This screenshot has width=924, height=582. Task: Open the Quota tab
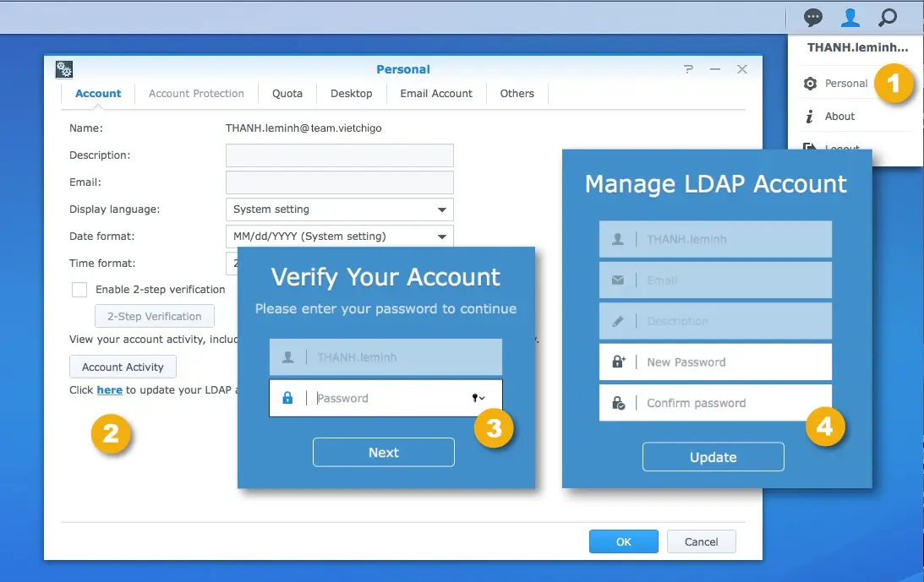(287, 94)
